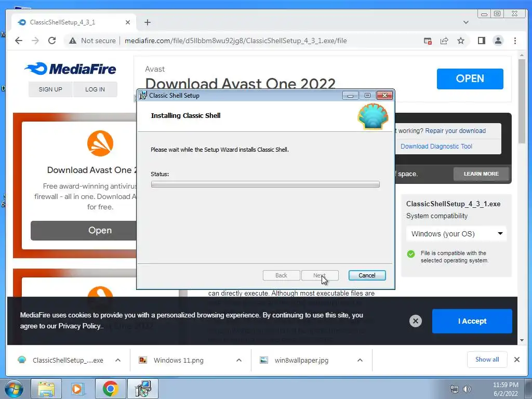
Task: Click the ClassicShellSetup_4_3_1.exe file name text
Action: (x=453, y=204)
